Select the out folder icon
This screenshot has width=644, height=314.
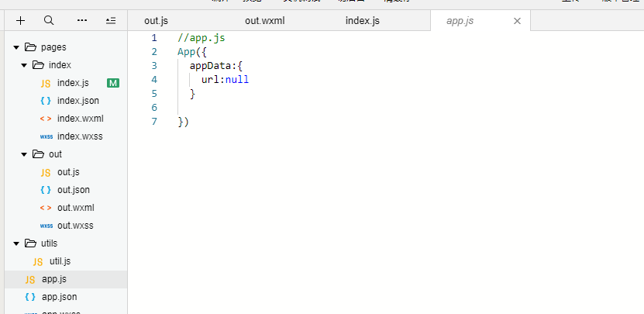click(x=38, y=154)
